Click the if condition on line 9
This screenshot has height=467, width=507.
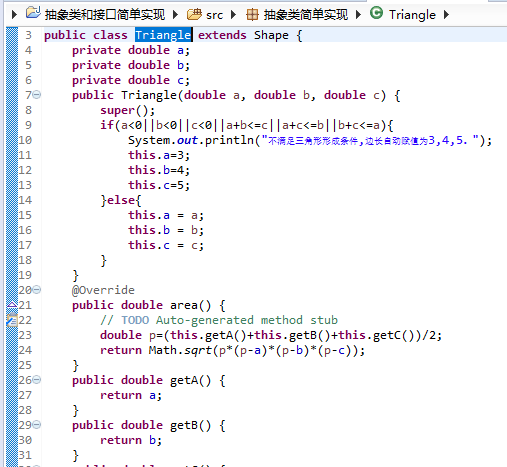pos(247,125)
